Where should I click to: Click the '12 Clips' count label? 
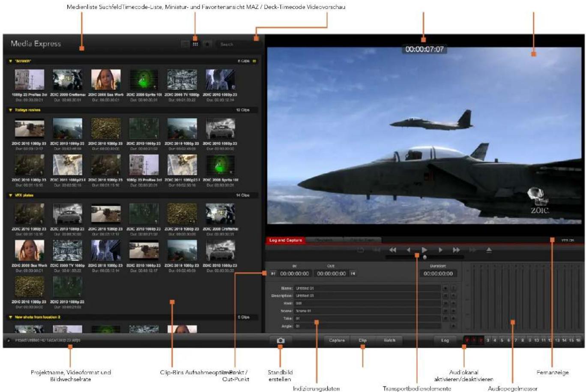(x=242, y=110)
